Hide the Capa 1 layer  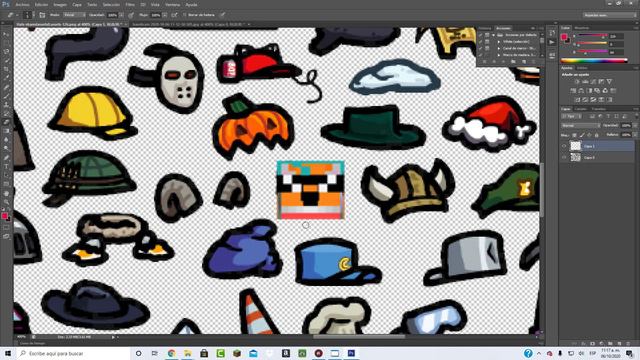click(x=564, y=146)
